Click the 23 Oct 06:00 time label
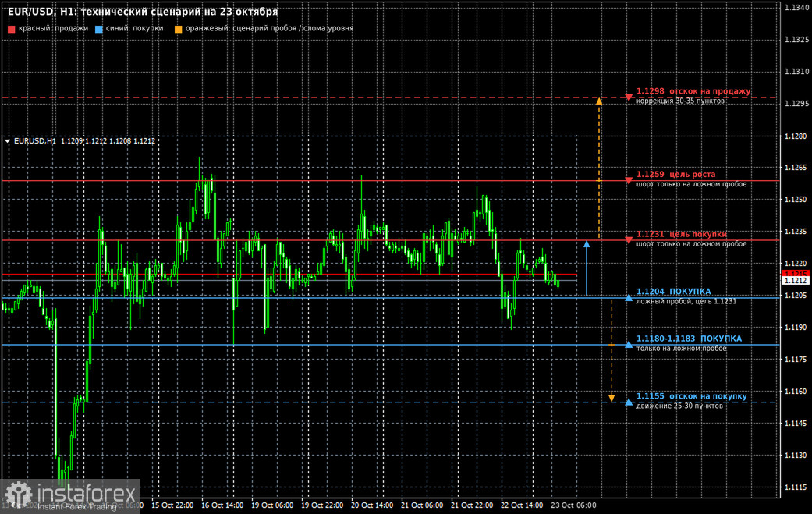Image resolution: width=812 pixels, height=514 pixels. click(x=573, y=505)
